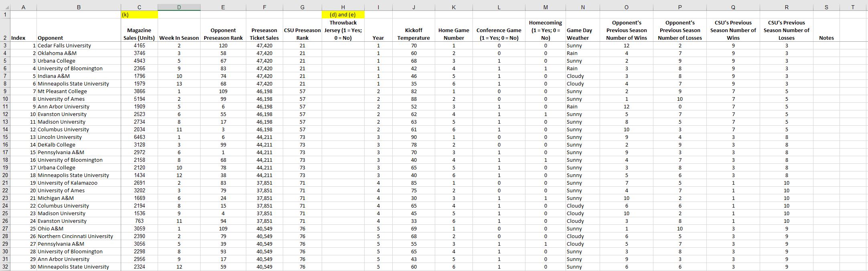Click magazine sales value 6463
This screenshot has height=271, width=868.
[139, 137]
